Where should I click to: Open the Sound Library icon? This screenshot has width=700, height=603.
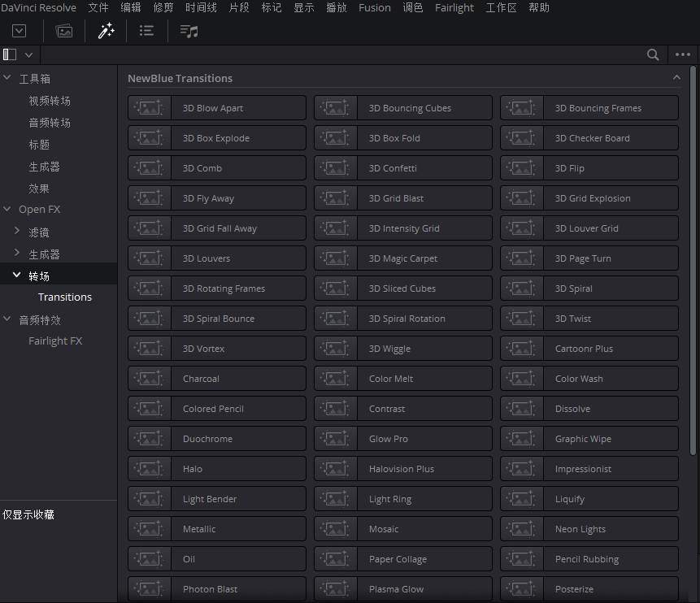coord(189,31)
